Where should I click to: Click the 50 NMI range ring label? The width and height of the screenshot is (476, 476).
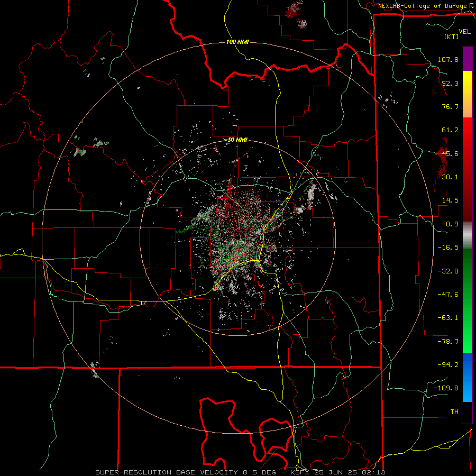point(237,140)
